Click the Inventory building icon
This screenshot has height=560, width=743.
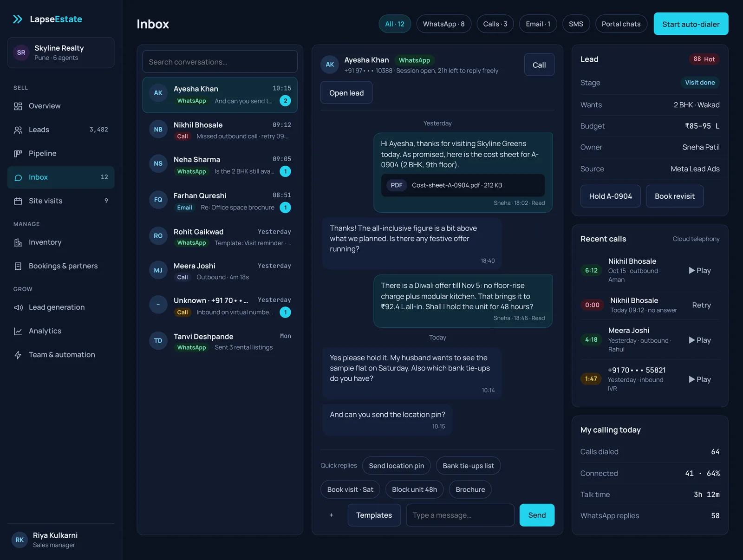(18, 242)
